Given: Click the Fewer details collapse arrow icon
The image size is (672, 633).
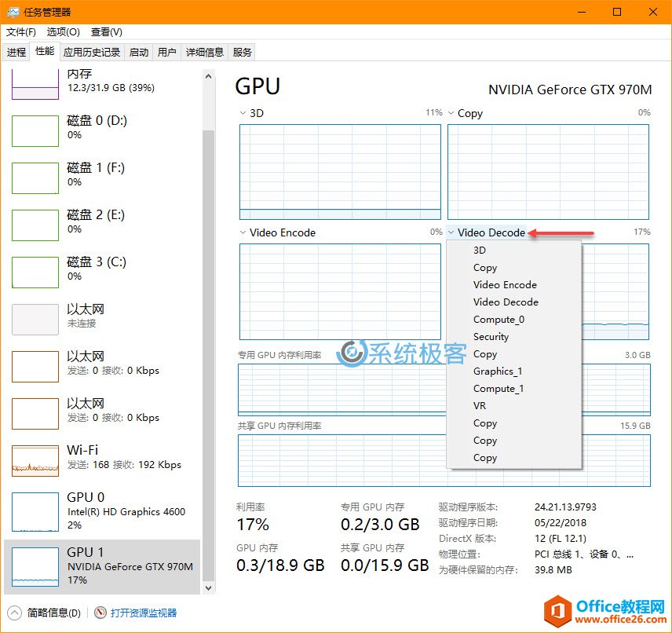Looking at the screenshot, I should [15, 613].
